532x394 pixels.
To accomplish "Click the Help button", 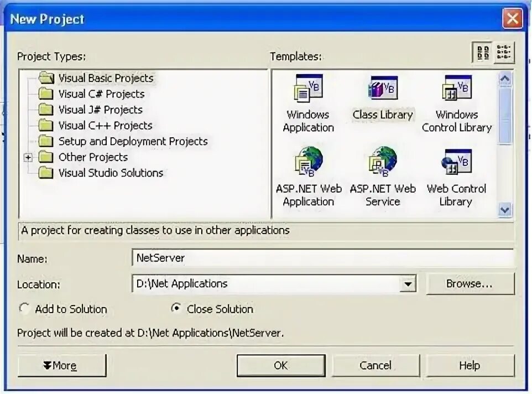I will click(469, 365).
